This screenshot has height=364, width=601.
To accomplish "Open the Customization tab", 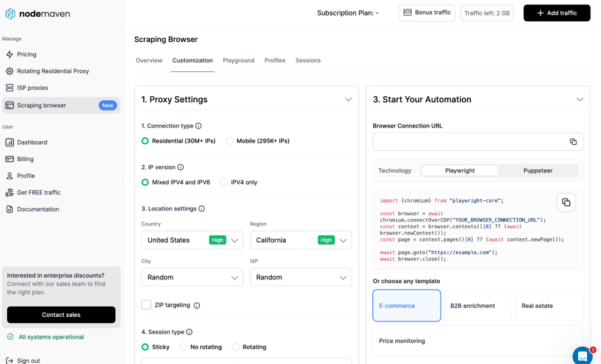I will click(x=193, y=61).
